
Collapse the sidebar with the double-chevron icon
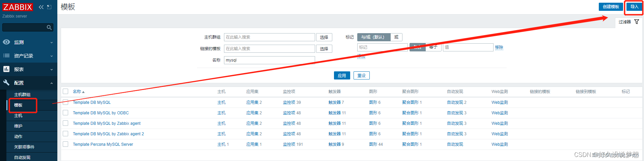pyautogui.click(x=41, y=7)
